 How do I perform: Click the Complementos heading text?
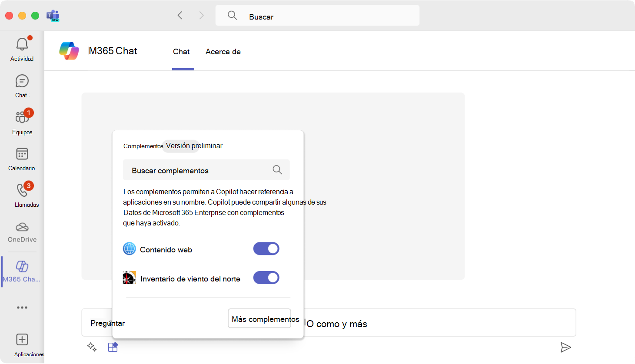143,146
